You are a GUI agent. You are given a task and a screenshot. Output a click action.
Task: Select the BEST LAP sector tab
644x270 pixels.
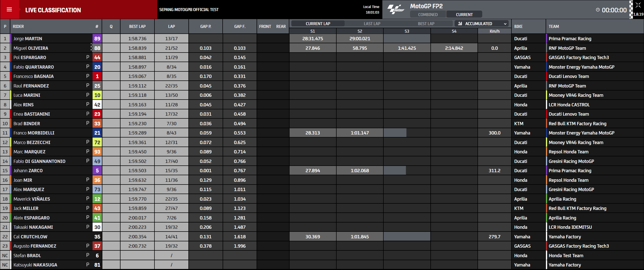click(426, 24)
